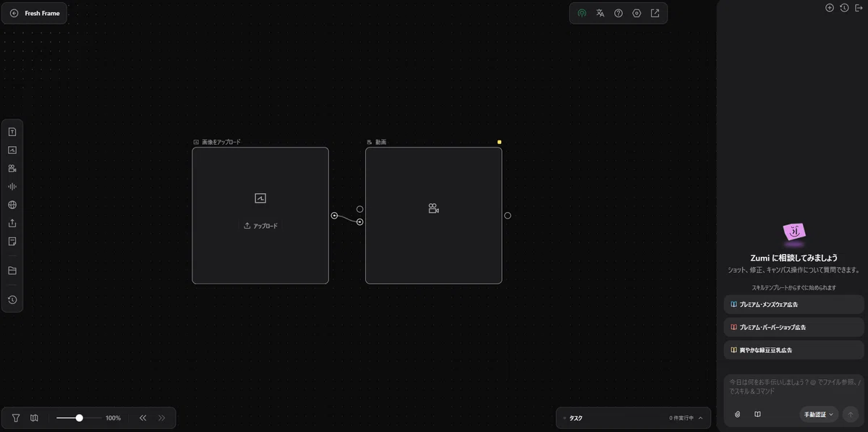Click the share external-link icon
The width and height of the screenshot is (868, 432).
(x=655, y=13)
